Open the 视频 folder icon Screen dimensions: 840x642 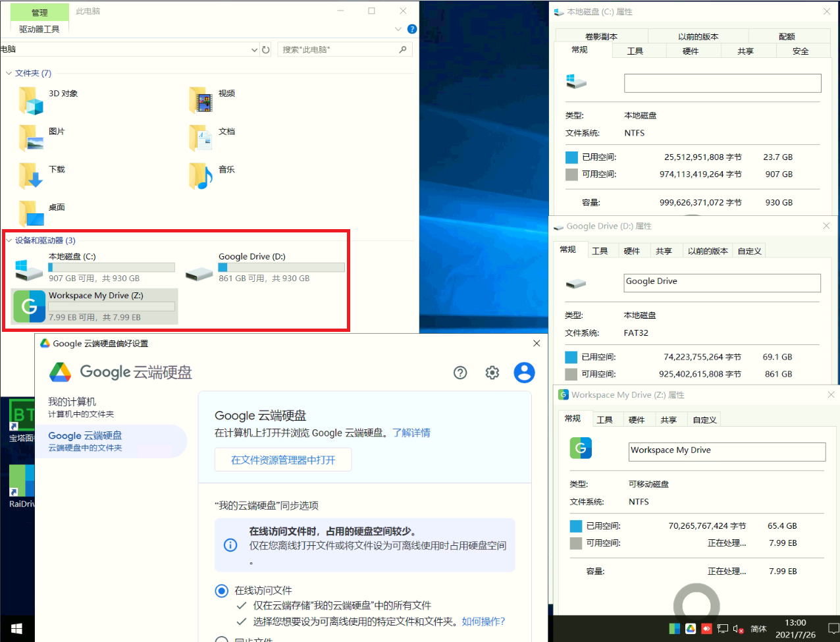(201, 101)
